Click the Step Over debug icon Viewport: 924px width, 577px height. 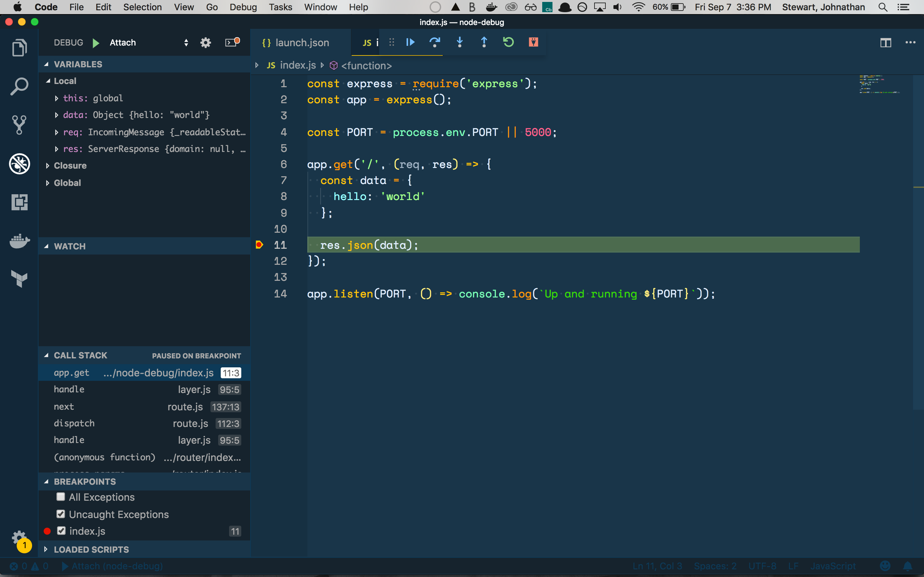click(434, 42)
